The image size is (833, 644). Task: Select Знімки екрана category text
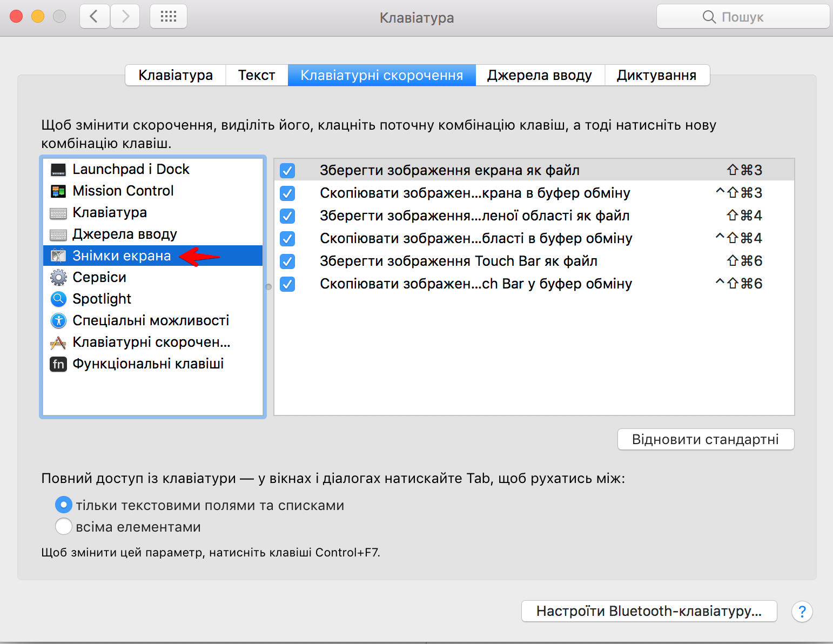tap(122, 256)
